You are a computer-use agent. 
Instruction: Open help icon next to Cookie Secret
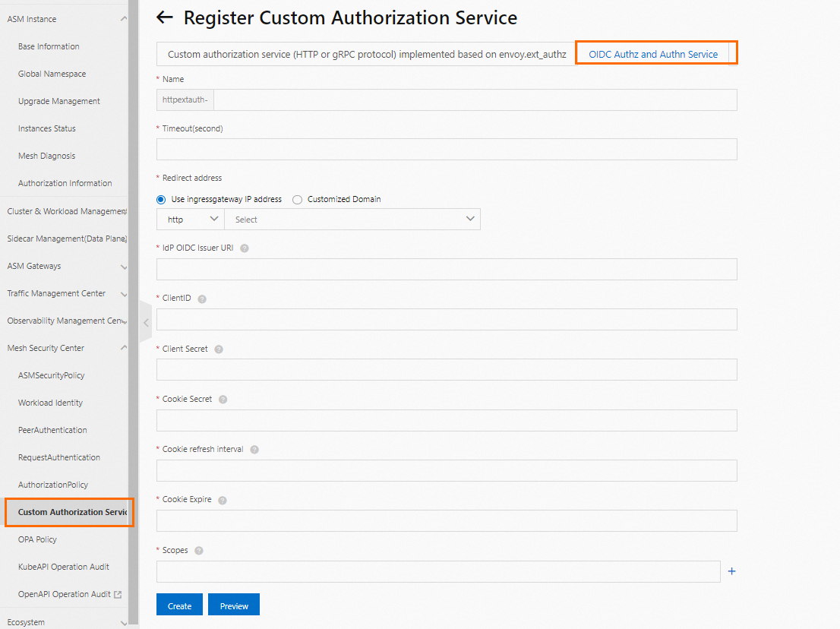click(223, 400)
